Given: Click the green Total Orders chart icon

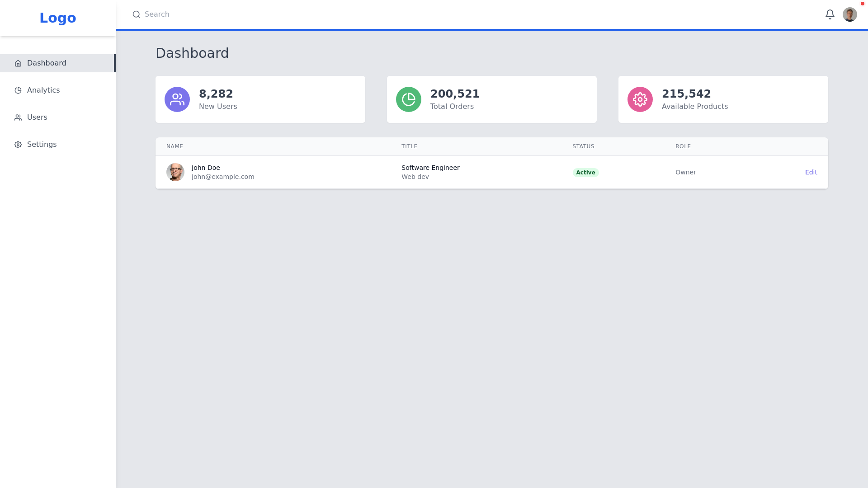Looking at the screenshot, I should [409, 99].
